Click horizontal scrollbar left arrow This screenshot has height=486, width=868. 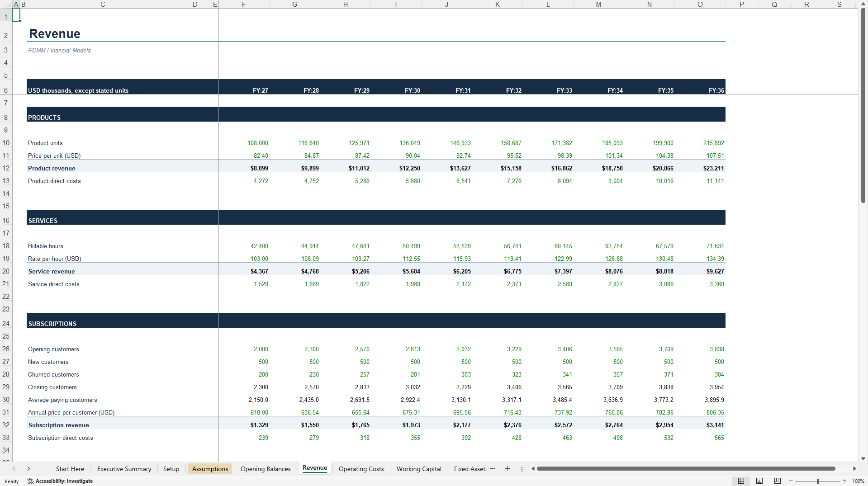coord(533,469)
